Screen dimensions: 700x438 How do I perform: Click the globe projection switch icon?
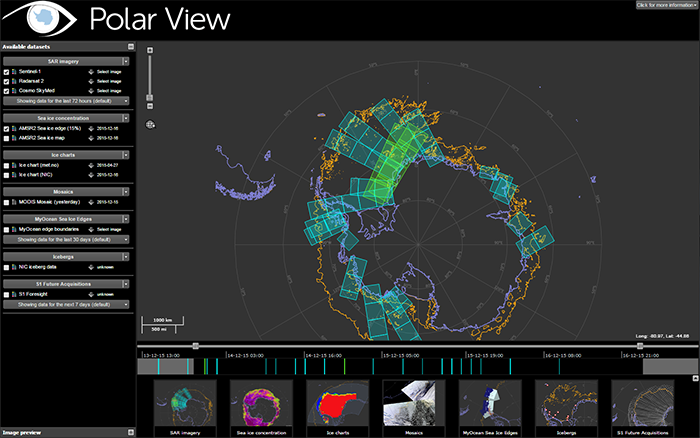[x=150, y=124]
